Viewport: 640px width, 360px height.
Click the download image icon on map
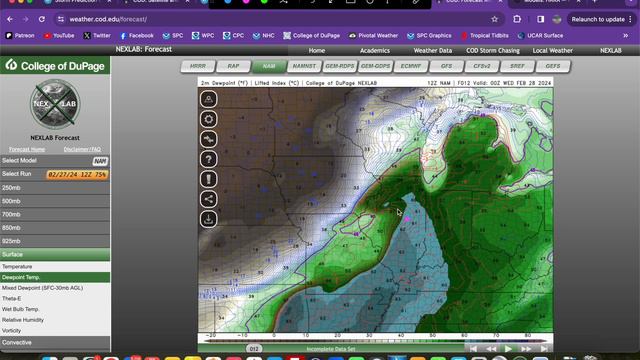(209, 219)
